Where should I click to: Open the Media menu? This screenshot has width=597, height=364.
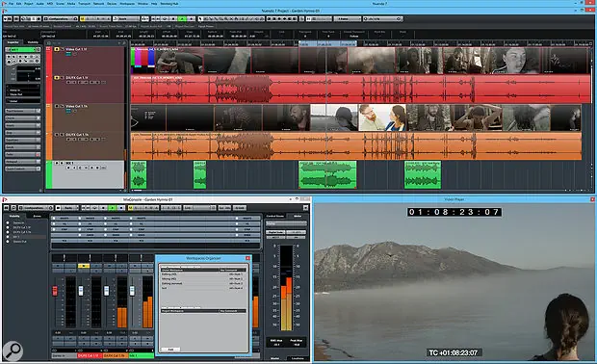tap(71, 4)
